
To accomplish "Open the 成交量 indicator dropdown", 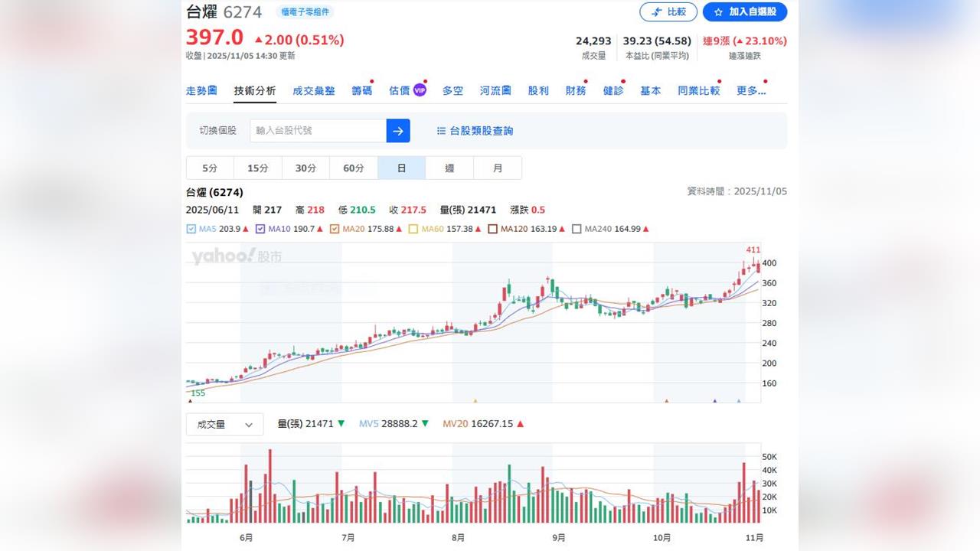I will pos(217,424).
